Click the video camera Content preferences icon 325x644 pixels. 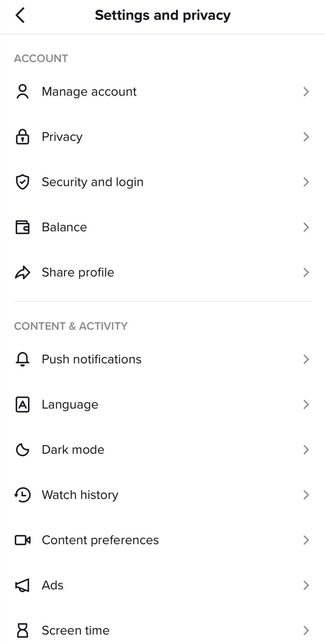point(22,540)
